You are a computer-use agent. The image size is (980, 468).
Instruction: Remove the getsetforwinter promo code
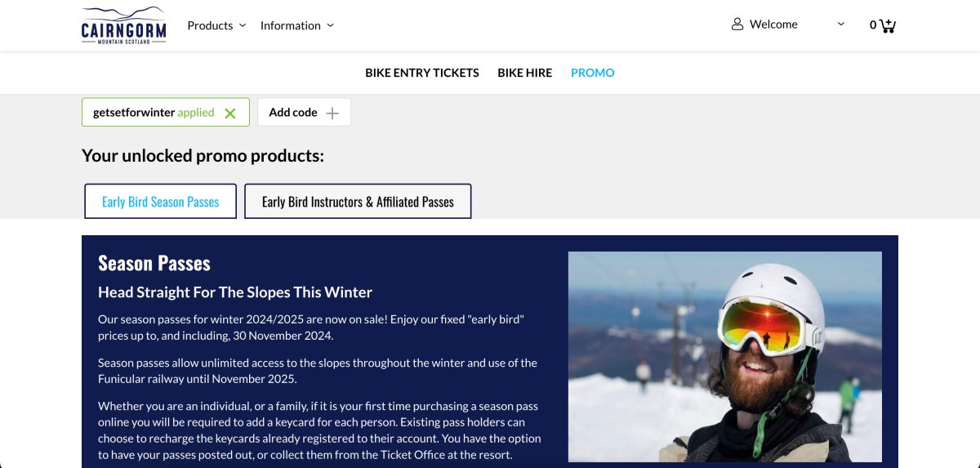(230, 114)
